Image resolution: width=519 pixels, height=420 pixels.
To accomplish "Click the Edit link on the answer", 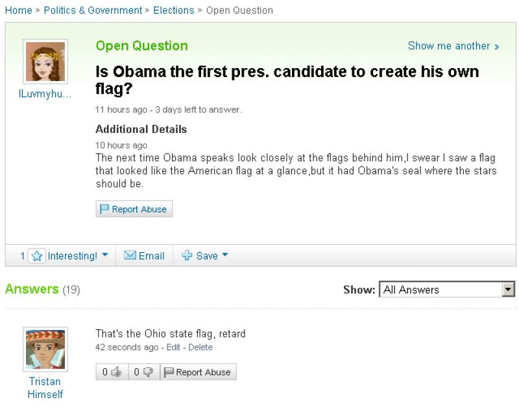I will pos(173,347).
